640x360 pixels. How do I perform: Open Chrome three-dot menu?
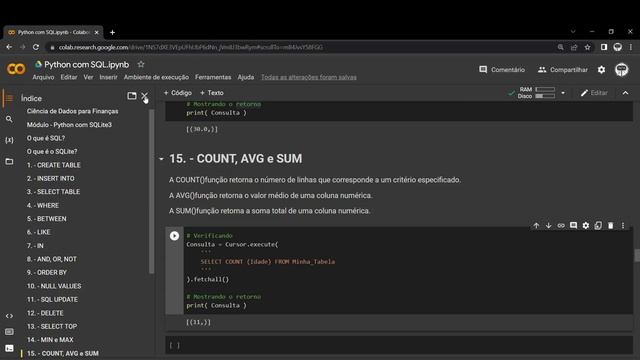[x=631, y=47]
